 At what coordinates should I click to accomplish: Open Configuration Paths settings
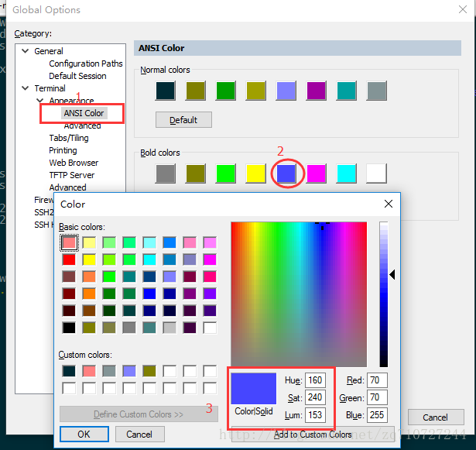[x=85, y=64]
